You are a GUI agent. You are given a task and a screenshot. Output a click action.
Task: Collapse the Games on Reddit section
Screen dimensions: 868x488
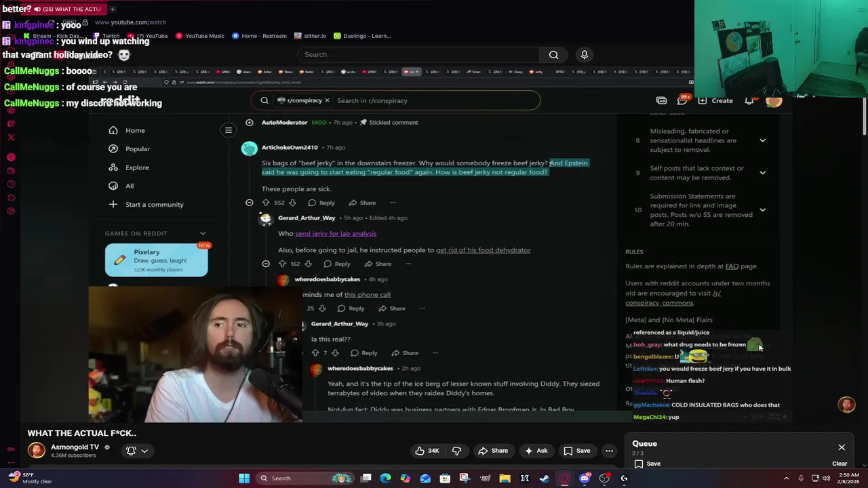pos(202,233)
